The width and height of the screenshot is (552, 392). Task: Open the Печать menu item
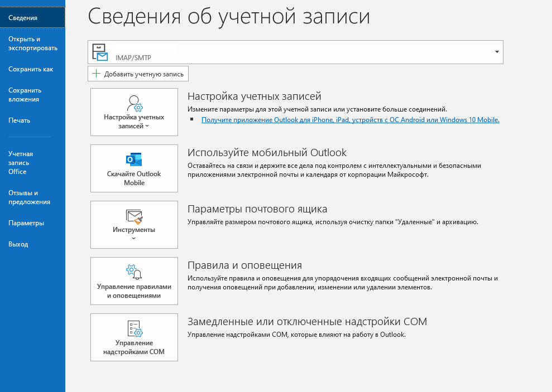[x=20, y=120]
